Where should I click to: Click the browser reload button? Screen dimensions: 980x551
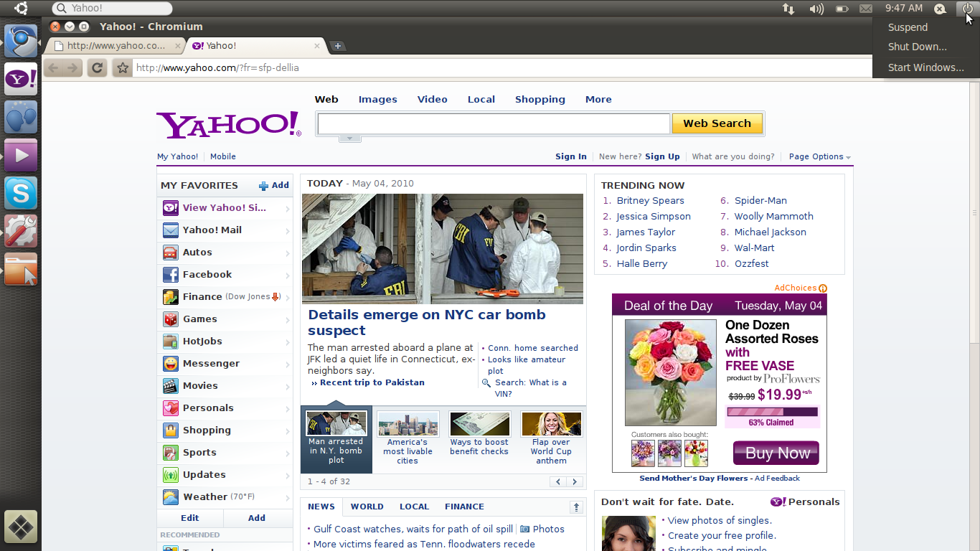coord(98,68)
